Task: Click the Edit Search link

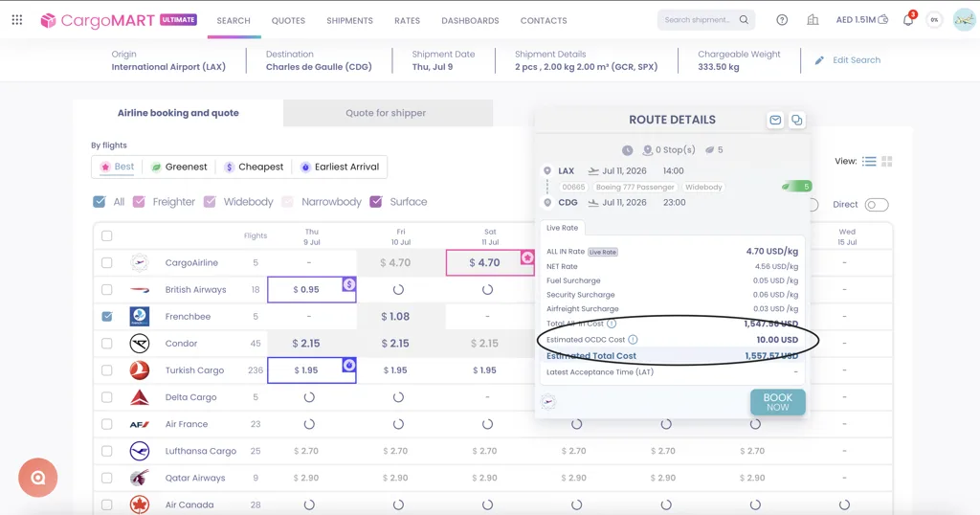Action: coord(856,60)
